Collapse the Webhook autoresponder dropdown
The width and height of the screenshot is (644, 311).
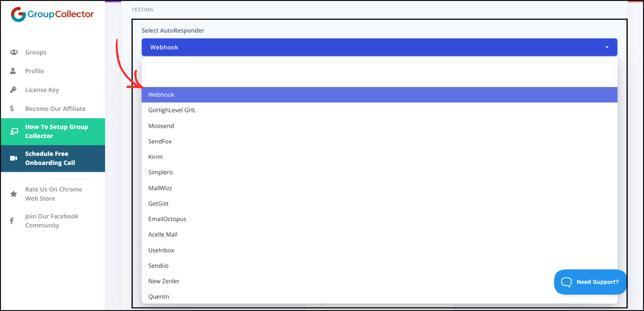coord(379,47)
